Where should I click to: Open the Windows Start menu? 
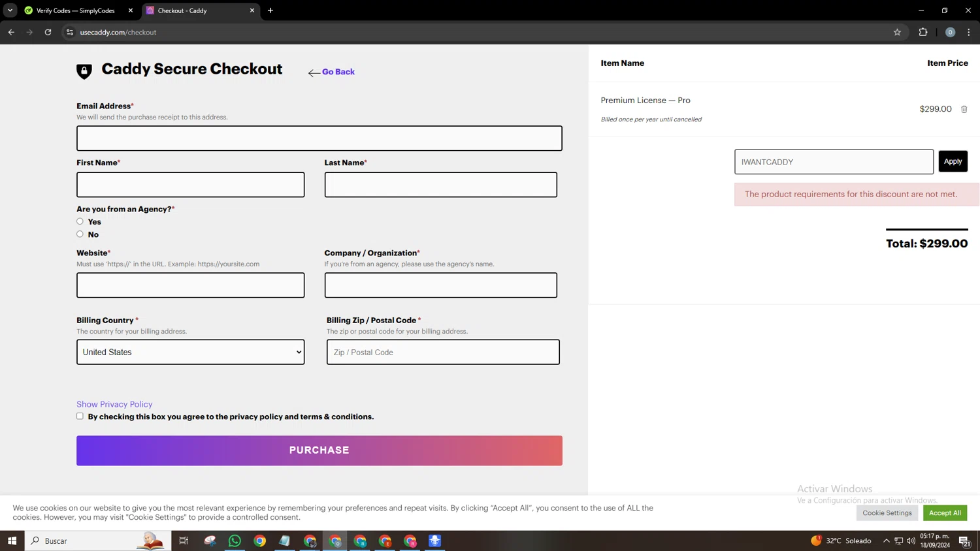pos(12,541)
